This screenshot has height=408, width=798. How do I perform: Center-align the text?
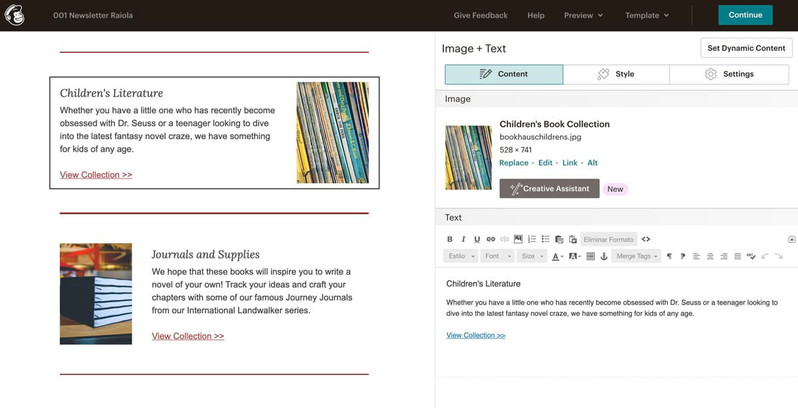tap(710, 257)
